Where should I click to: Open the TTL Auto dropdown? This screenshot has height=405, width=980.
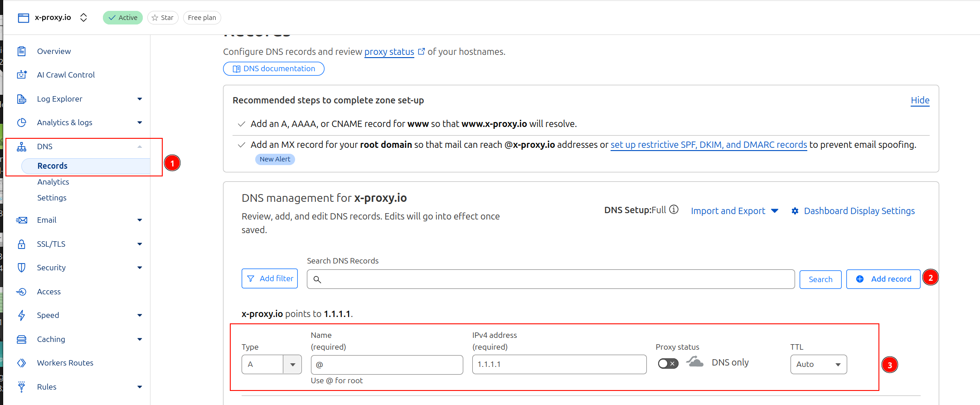pos(818,364)
